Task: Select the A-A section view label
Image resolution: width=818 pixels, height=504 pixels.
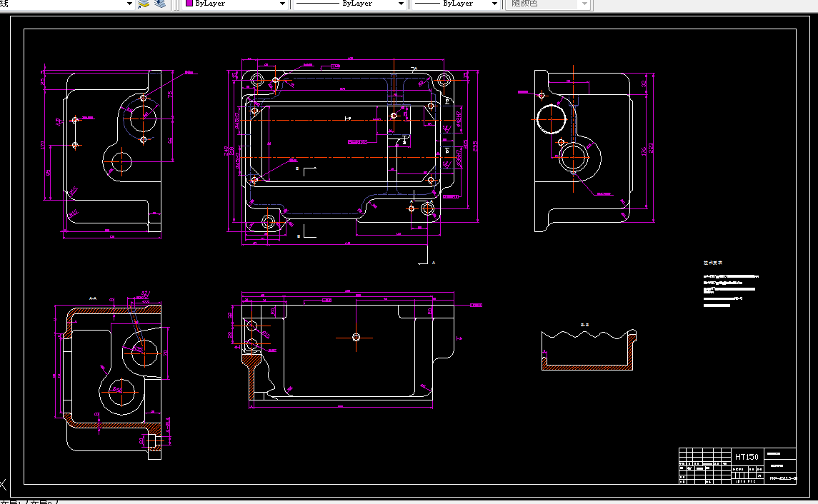Action: (93, 298)
